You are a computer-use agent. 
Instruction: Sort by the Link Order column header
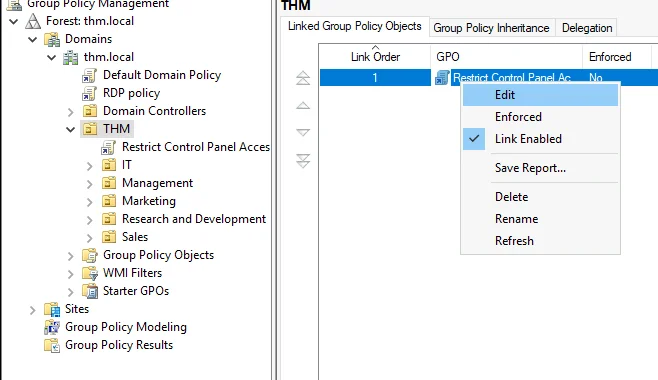tap(375, 56)
